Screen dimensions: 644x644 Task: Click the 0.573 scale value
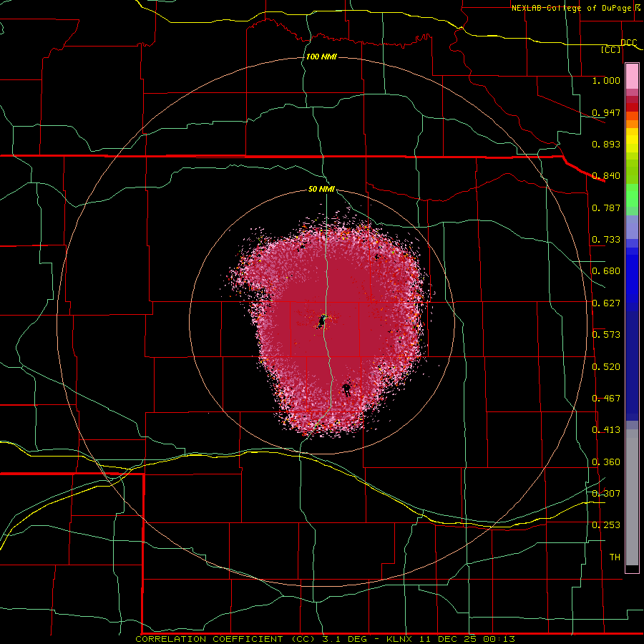(x=606, y=335)
